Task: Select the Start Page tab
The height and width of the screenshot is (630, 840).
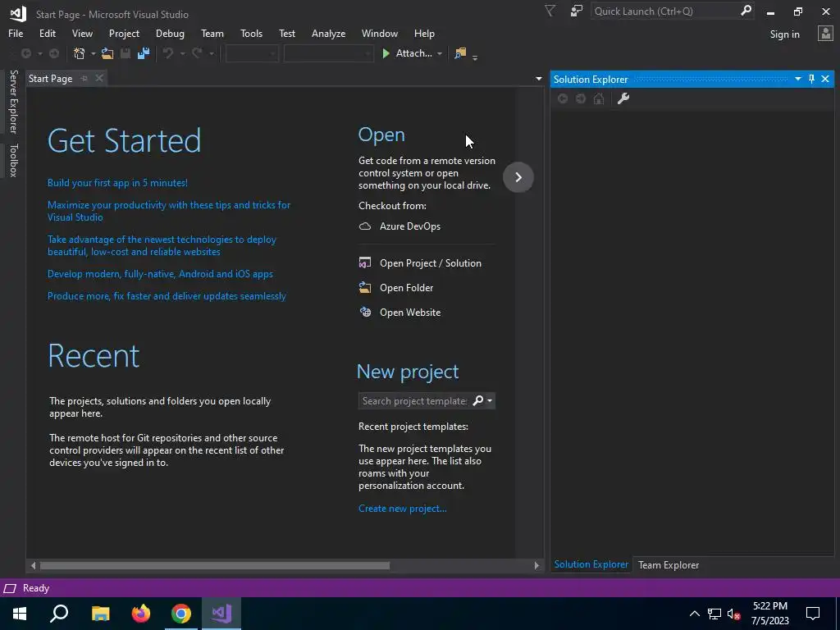Action: (x=50, y=79)
